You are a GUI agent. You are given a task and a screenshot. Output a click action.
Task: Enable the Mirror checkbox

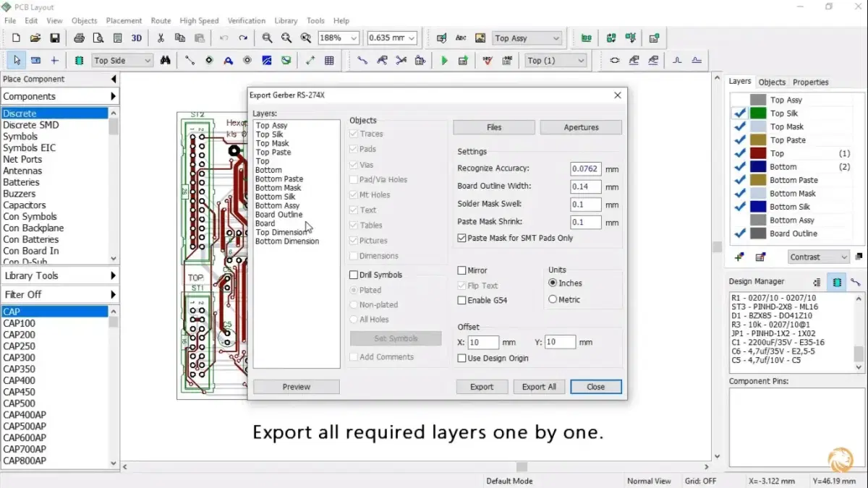tap(462, 270)
